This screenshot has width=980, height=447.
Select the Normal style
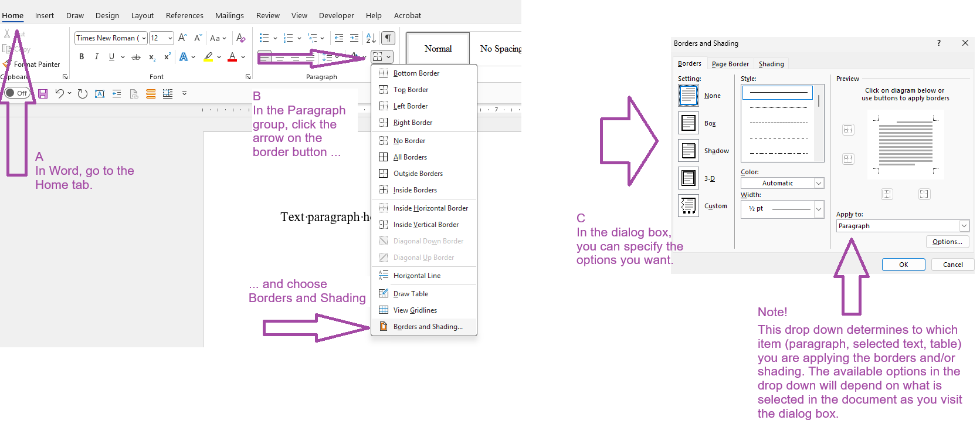[x=438, y=49]
